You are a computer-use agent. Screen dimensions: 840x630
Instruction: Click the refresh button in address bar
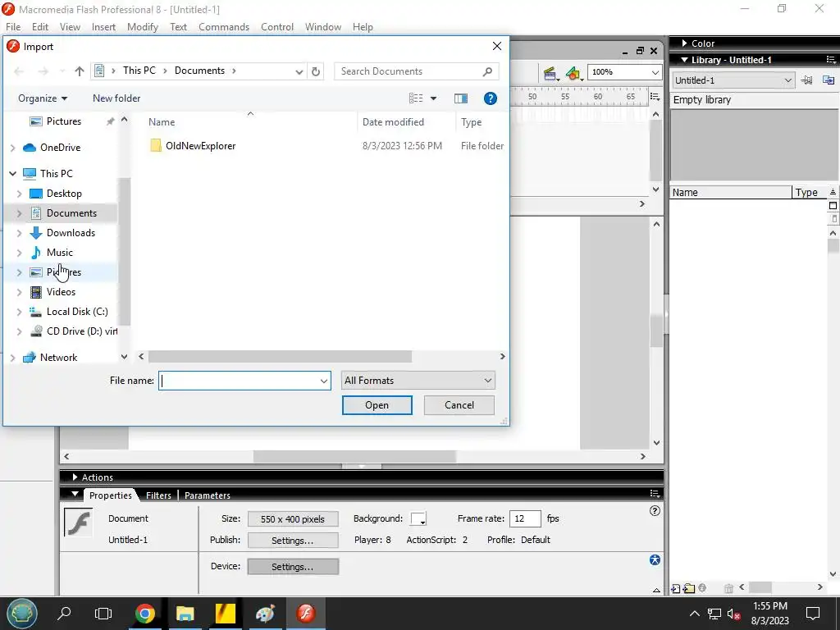tap(316, 71)
